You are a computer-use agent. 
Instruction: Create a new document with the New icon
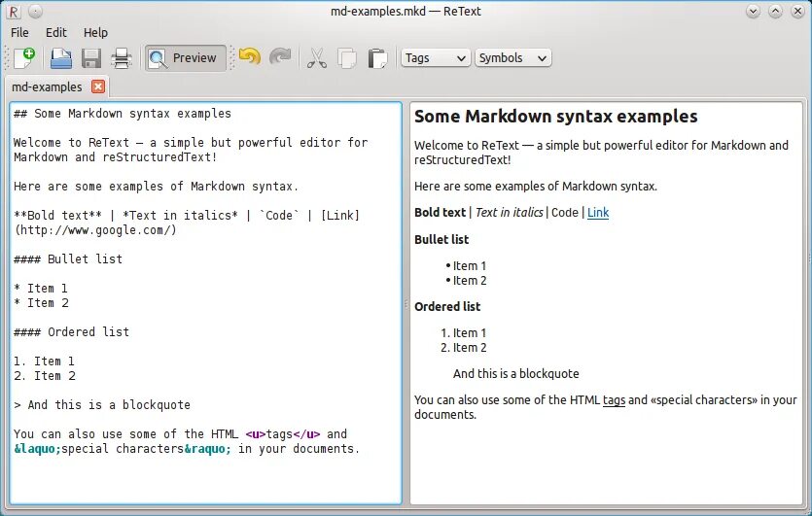tap(23, 57)
